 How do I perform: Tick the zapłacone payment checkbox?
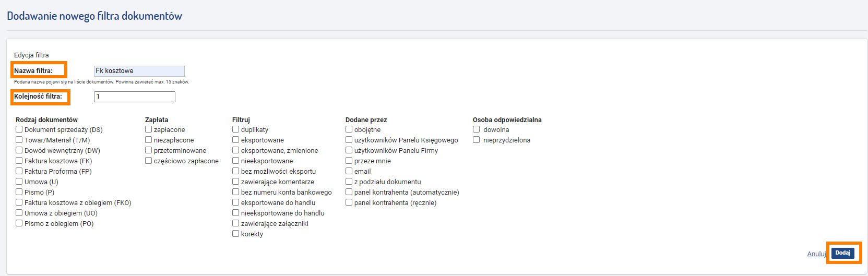tap(149, 129)
